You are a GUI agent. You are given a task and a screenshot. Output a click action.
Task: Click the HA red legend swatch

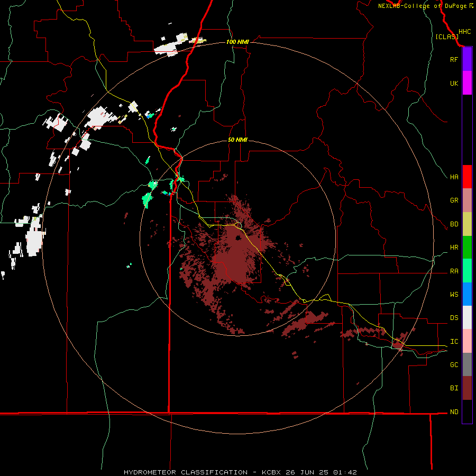pyautogui.click(x=467, y=177)
